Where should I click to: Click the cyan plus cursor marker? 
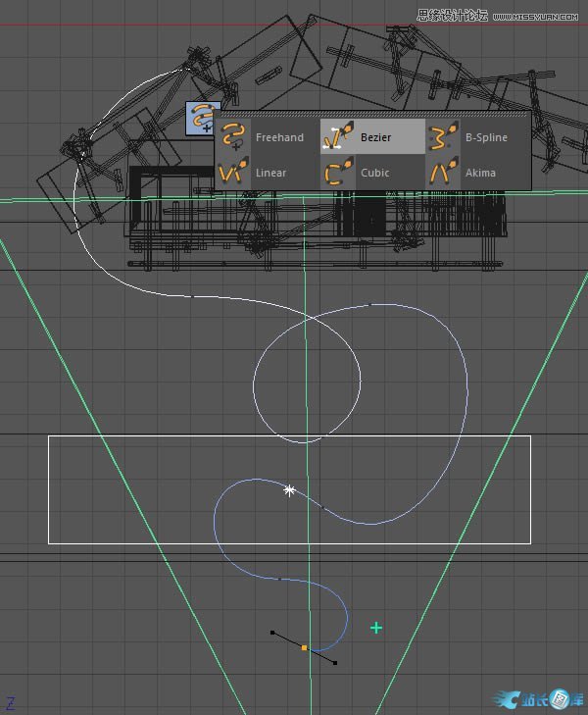pyautogui.click(x=375, y=628)
